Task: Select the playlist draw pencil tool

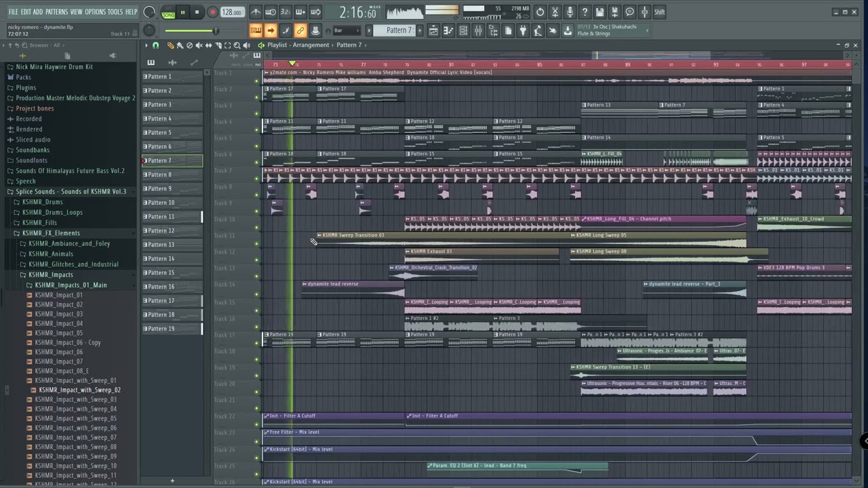Action: 170,45
